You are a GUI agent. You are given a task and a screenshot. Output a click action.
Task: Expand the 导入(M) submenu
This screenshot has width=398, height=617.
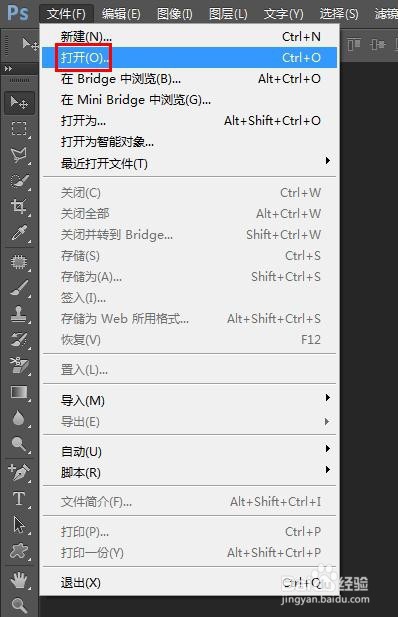pos(189,400)
